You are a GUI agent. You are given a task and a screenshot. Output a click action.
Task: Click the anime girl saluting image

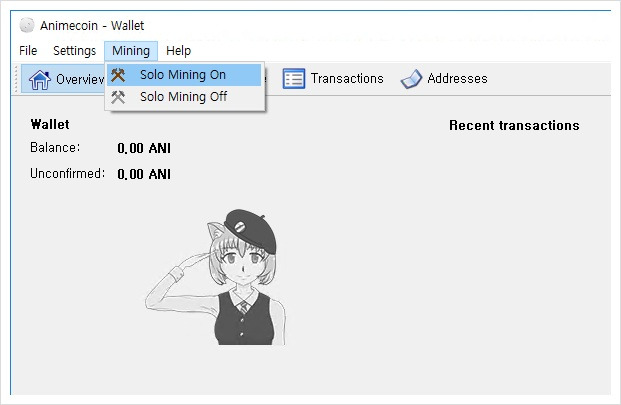click(x=215, y=277)
